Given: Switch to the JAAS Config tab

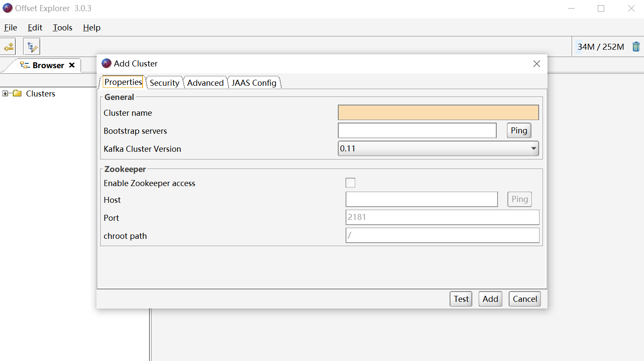Looking at the screenshot, I should (254, 83).
